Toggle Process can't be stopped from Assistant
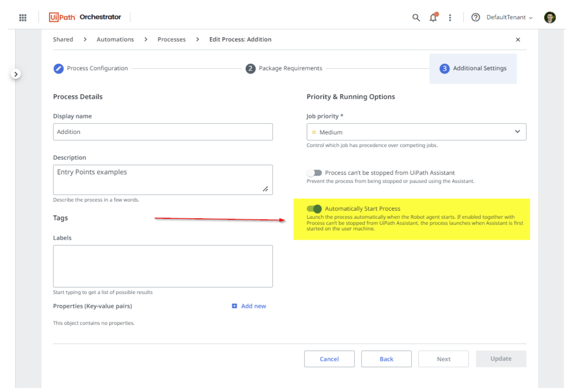Screen dimensions: 574x392 tap(314, 173)
